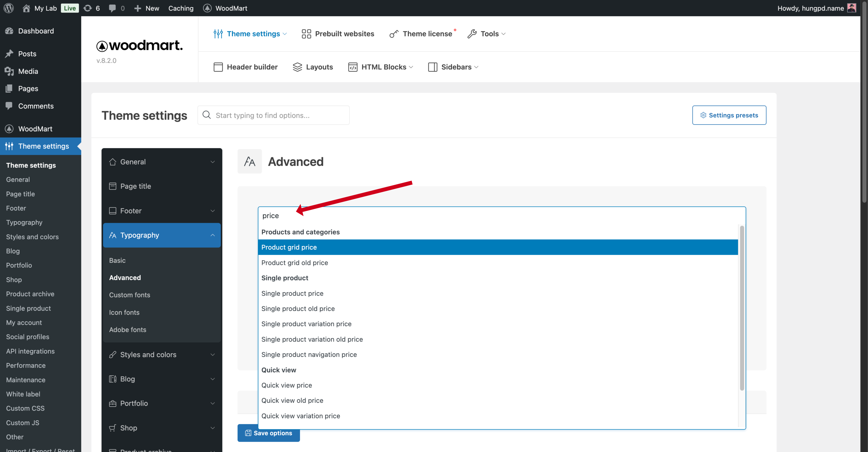Viewport: 868px width, 452px height.
Task: Open the Theme settings top dropdown
Action: (250, 34)
